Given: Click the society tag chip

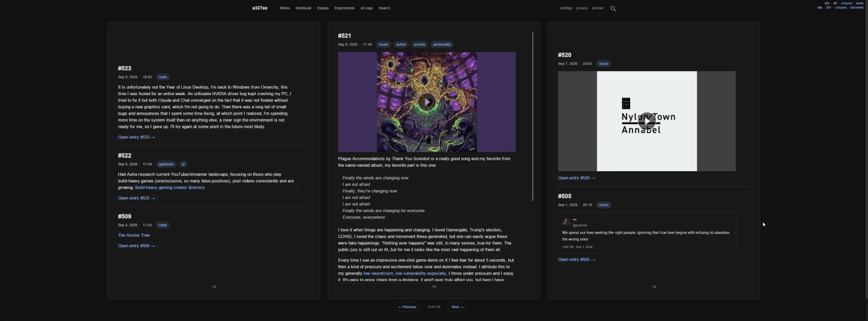Looking at the screenshot, I should pos(419,44).
